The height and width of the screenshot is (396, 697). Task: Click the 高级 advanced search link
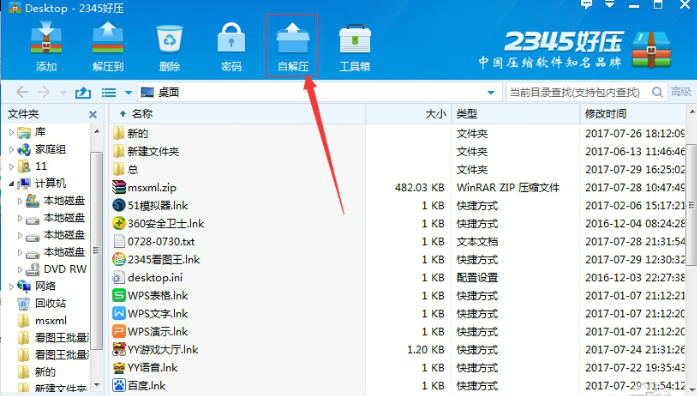[681, 92]
